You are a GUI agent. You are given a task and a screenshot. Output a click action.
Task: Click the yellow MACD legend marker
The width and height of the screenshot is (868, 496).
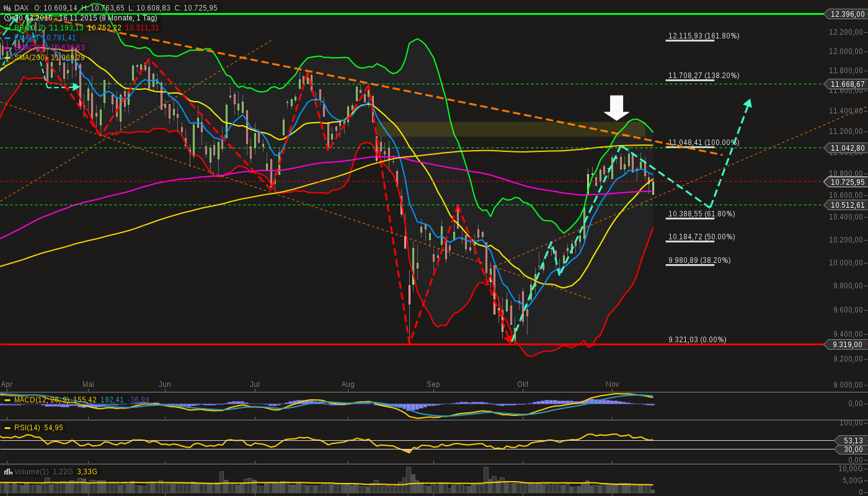tap(7, 400)
